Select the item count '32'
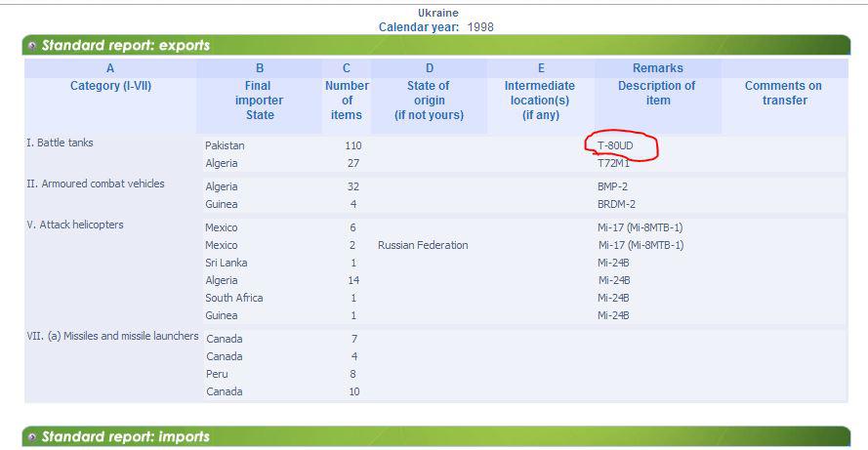This screenshot has height=450, width=868. pos(353,186)
